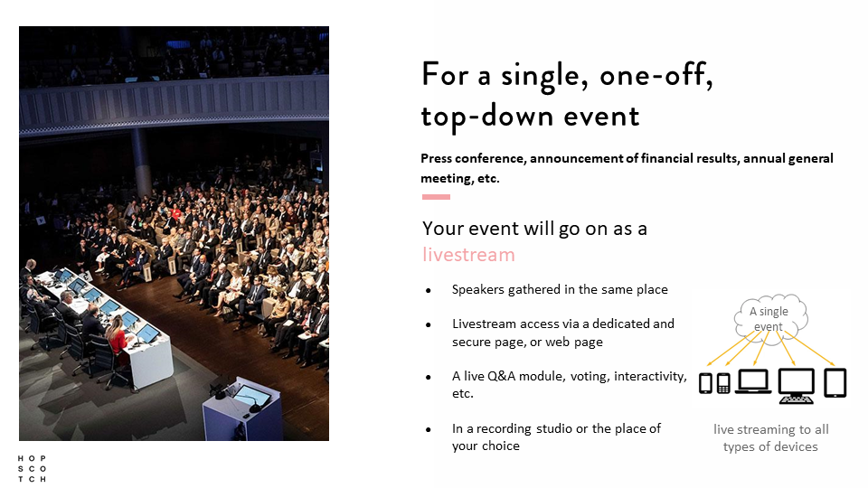
Task: Select the conference audience photo
Action: click(x=174, y=233)
